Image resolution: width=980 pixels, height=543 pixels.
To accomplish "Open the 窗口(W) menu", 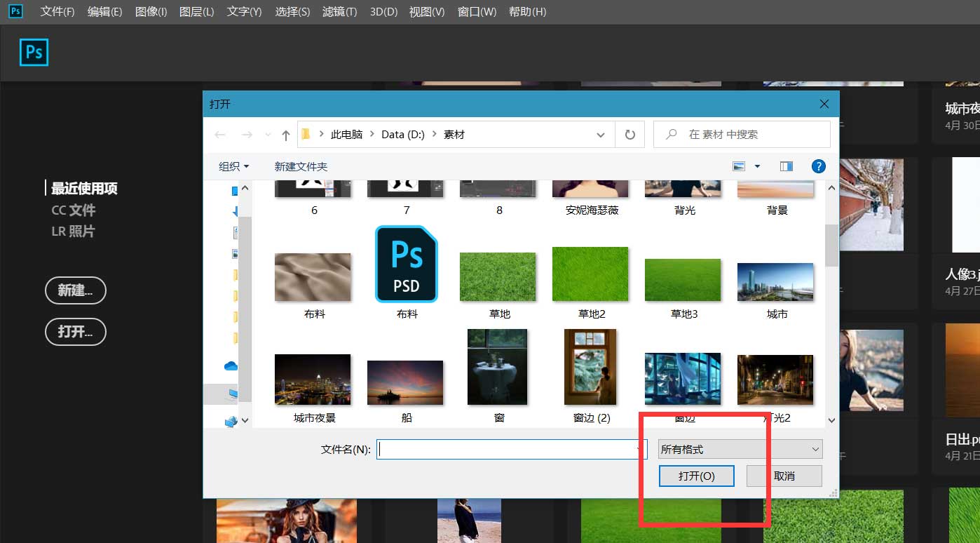I will [477, 12].
